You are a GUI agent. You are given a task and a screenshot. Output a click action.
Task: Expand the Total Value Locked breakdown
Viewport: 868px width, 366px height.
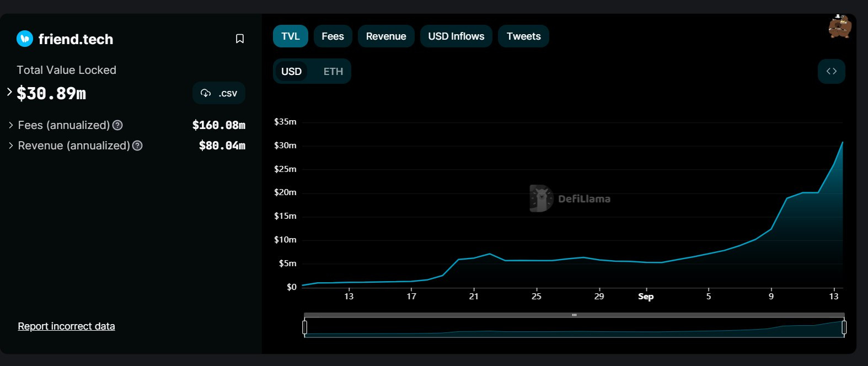[9, 92]
